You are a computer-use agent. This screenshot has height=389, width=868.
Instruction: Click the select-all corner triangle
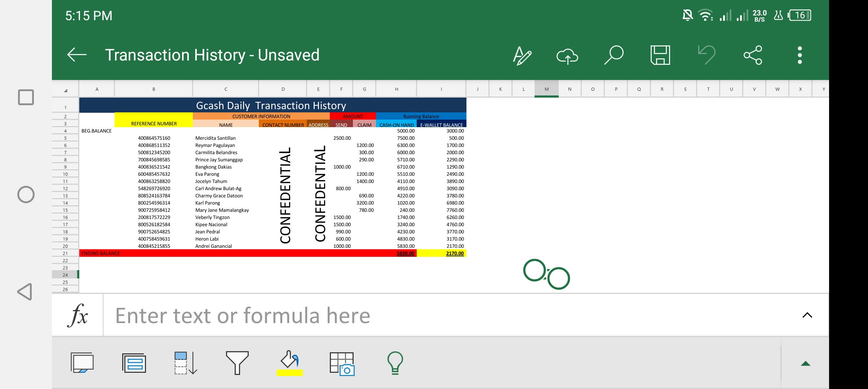(x=65, y=90)
